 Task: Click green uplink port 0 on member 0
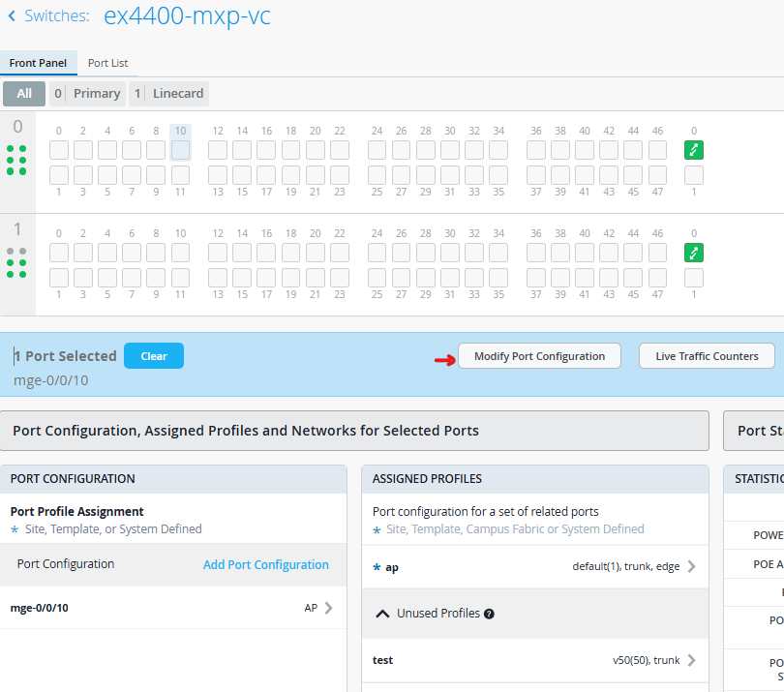click(694, 150)
